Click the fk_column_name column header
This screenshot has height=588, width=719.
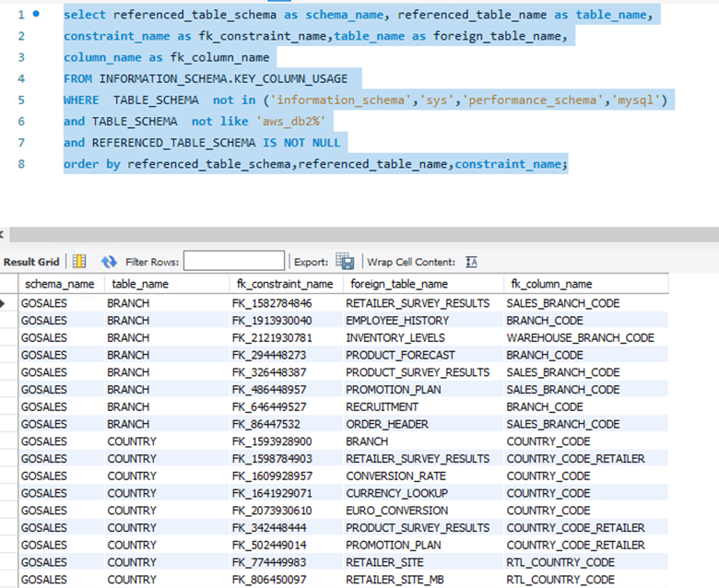point(549,284)
